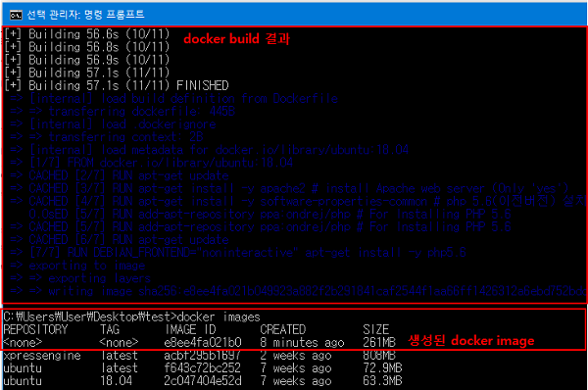Viewport: 588px width, 390px height.
Task: Click image ID '2c047404e52d'
Action: click(203, 381)
